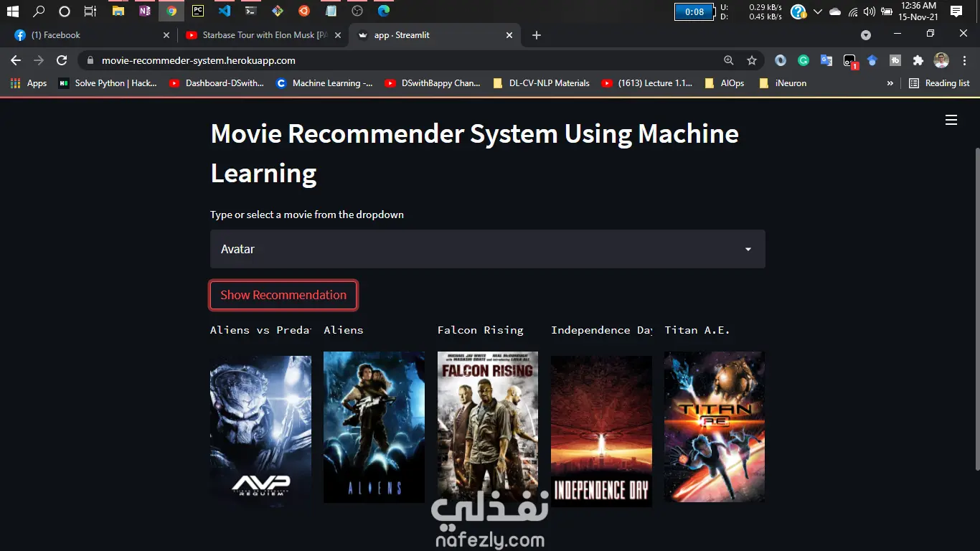Bookmark this page with the star
980x551 pixels.
click(752, 60)
